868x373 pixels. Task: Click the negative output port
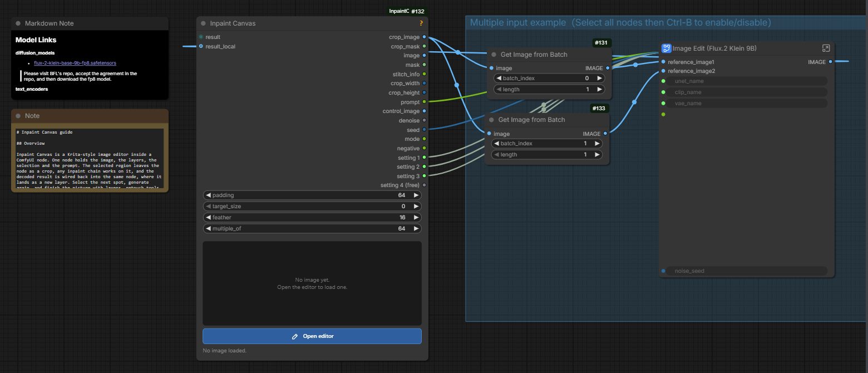coord(425,148)
